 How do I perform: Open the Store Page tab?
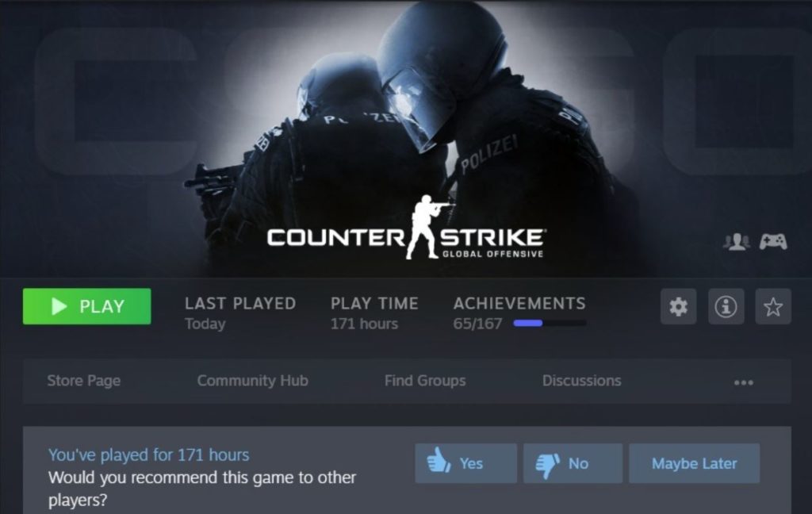click(84, 381)
